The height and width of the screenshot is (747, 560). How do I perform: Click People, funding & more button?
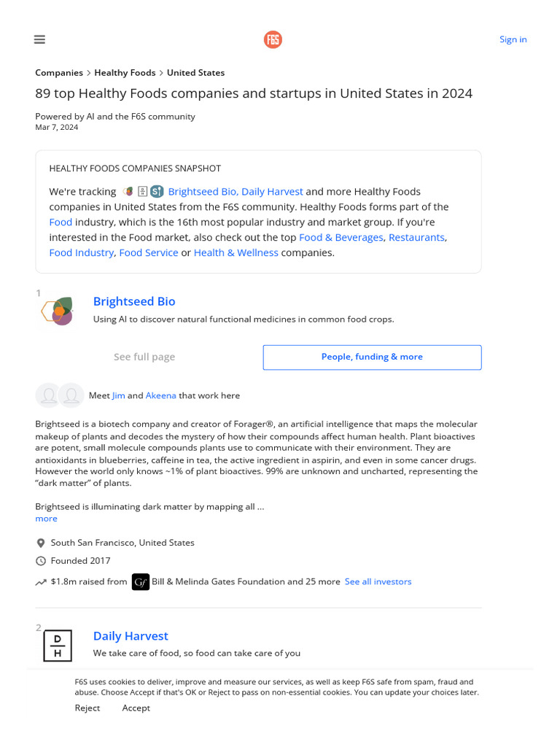point(372,357)
